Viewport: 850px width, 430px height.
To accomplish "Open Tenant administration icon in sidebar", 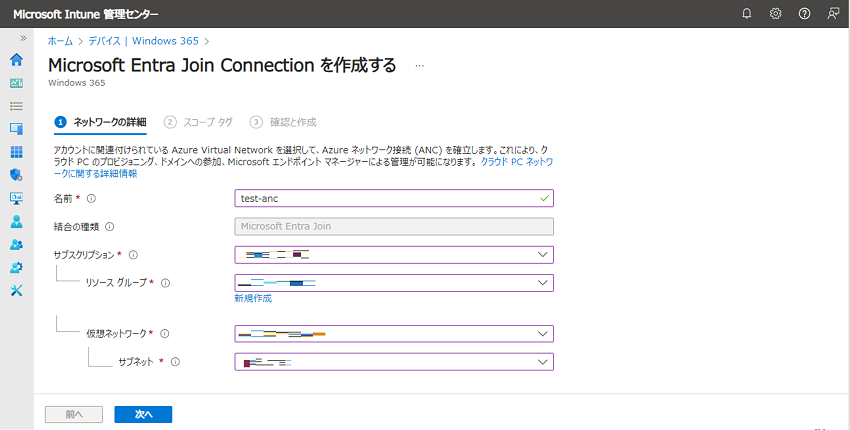I will 17,268.
